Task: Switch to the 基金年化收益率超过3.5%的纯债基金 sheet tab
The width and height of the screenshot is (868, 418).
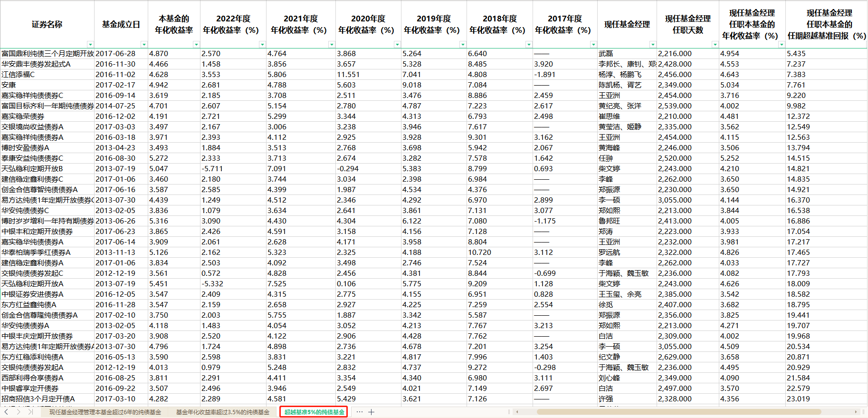Action: click(222, 412)
